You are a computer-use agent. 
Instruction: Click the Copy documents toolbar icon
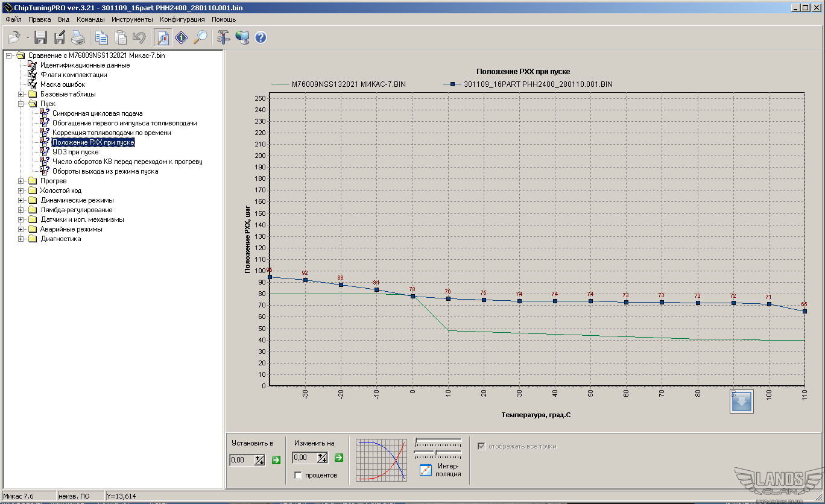[101, 38]
